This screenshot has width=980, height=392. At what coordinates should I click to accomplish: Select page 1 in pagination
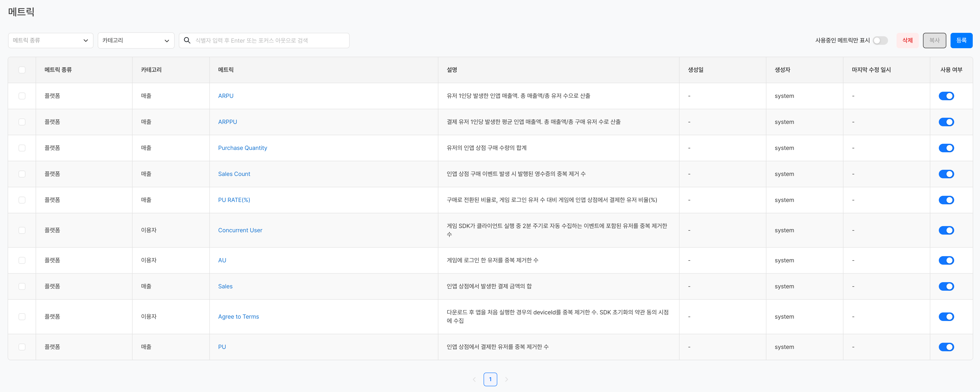pyautogui.click(x=490, y=379)
